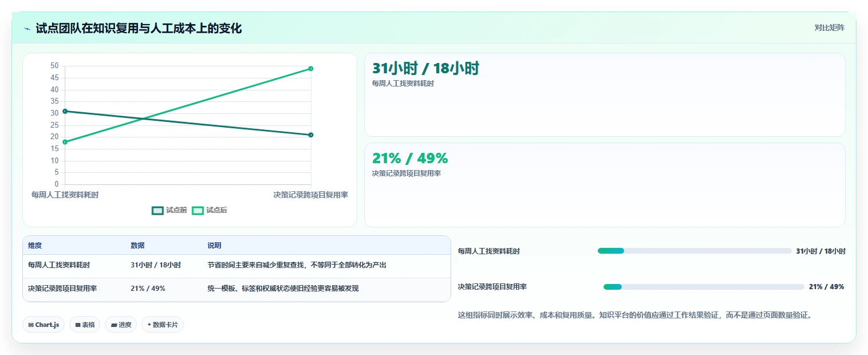Click the y-axis value 50
The image size is (868, 355).
(54, 66)
